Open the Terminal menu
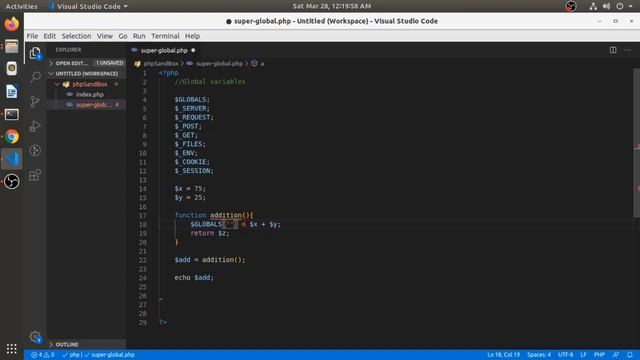Screen dimensions: 640x360 (165, 36)
